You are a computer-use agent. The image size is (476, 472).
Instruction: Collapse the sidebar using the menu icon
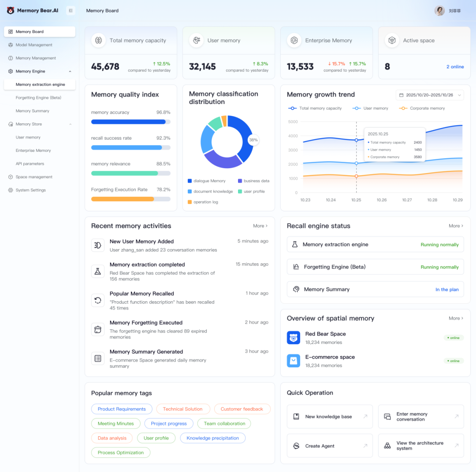[x=71, y=11]
